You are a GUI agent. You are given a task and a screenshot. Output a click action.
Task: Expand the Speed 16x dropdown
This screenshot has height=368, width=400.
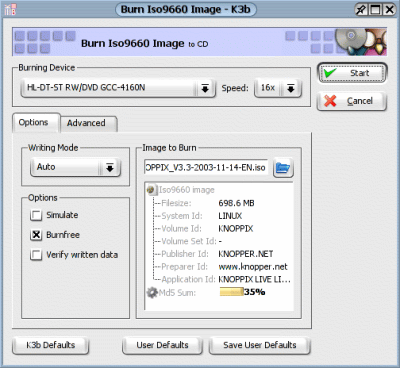pyautogui.click(x=278, y=88)
